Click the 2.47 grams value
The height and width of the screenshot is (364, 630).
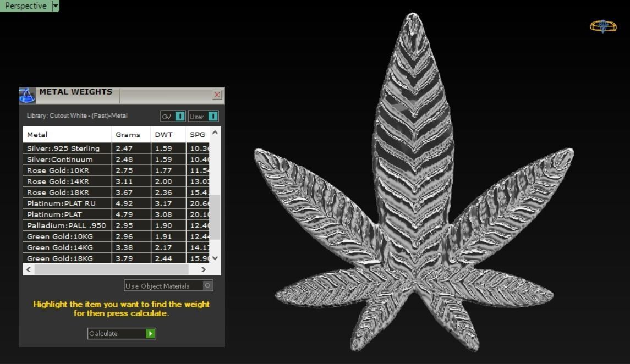tap(124, 148)
